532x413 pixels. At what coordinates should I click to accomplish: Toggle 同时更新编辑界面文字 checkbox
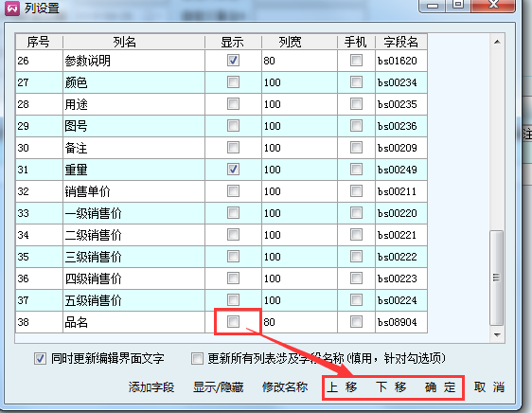coord(40,358)
